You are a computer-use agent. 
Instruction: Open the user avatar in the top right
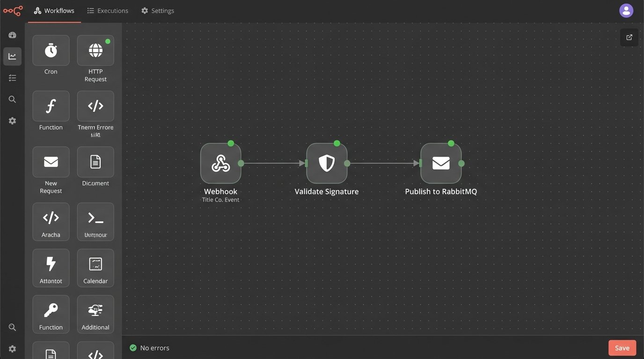(626, 10)
